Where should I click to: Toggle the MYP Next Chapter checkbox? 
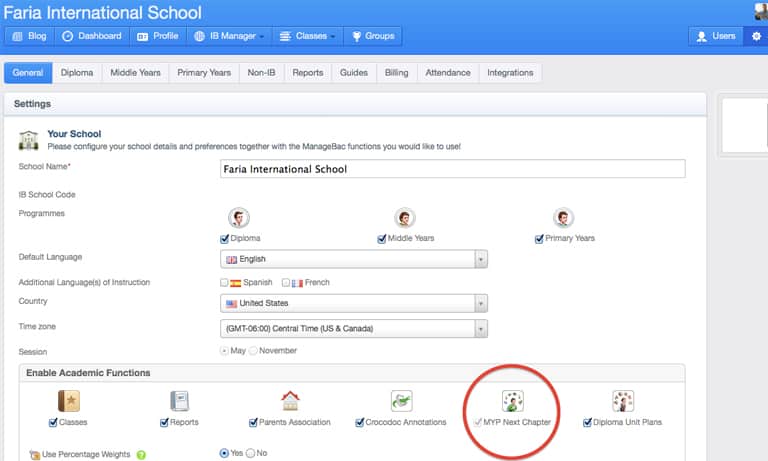tap(478, 422)
